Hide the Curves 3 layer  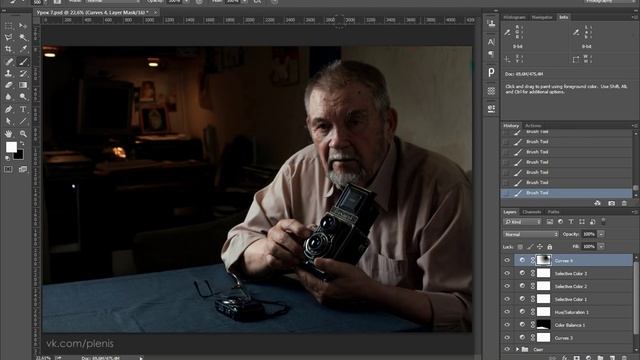coord(507,338)
